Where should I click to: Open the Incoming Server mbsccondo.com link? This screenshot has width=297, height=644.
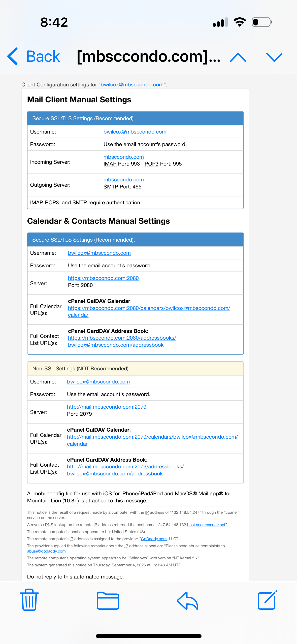point(123,157)
